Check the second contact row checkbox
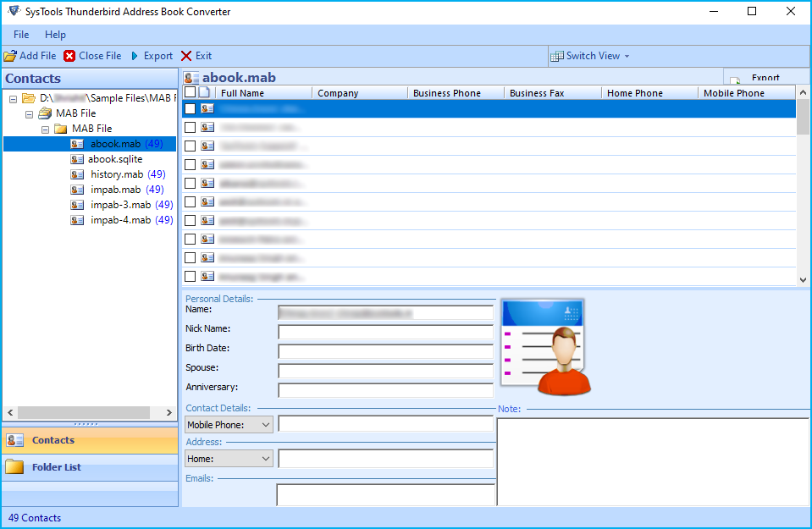This screenshot has width=812, height=529. [190, 127]
